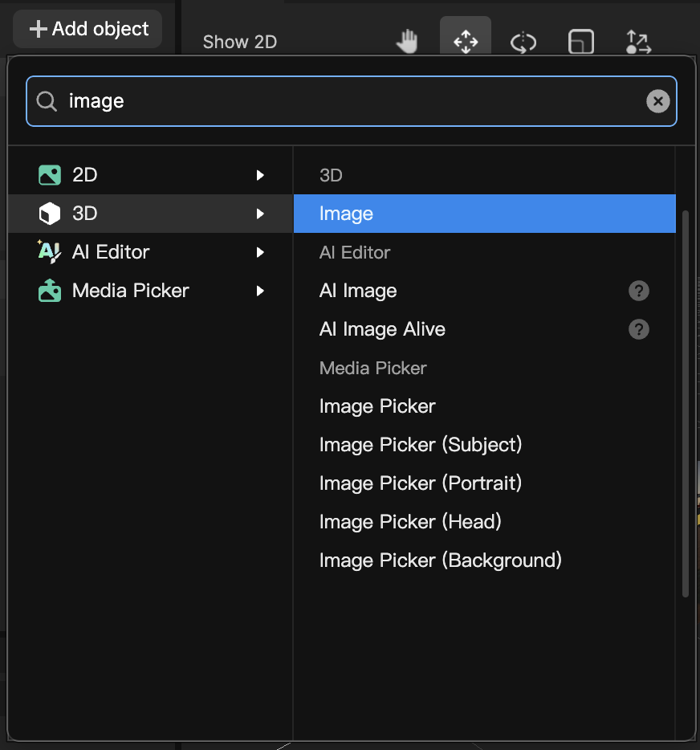Screen dimensions: 700x750
Task: Click the AI Editor section header in results
Action: click(x=355, y=252)
